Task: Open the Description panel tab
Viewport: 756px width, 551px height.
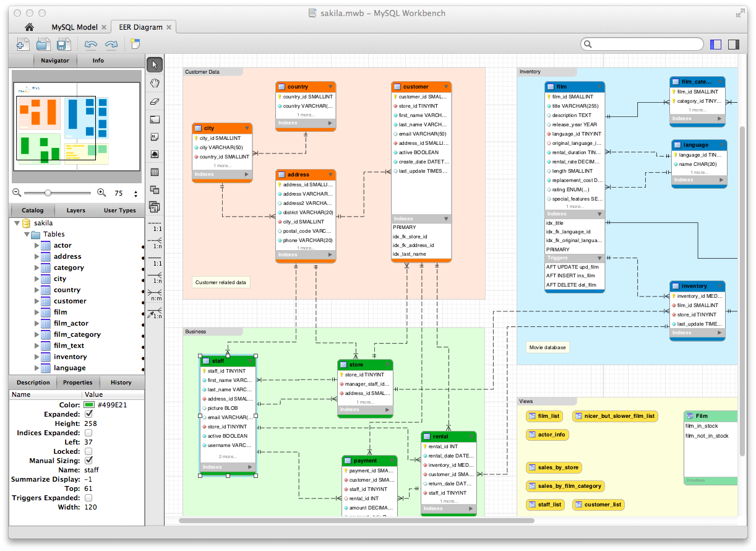Action: point(33,383)
